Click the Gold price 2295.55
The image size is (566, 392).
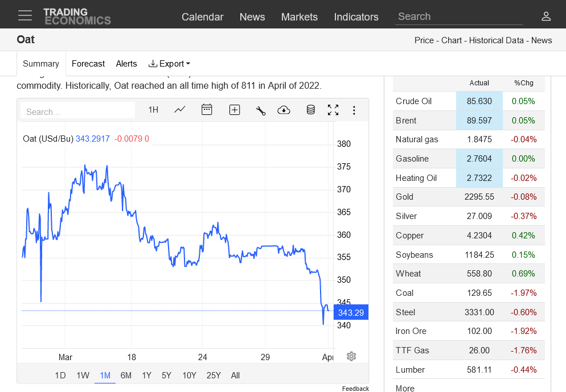(x=479, y=197)
